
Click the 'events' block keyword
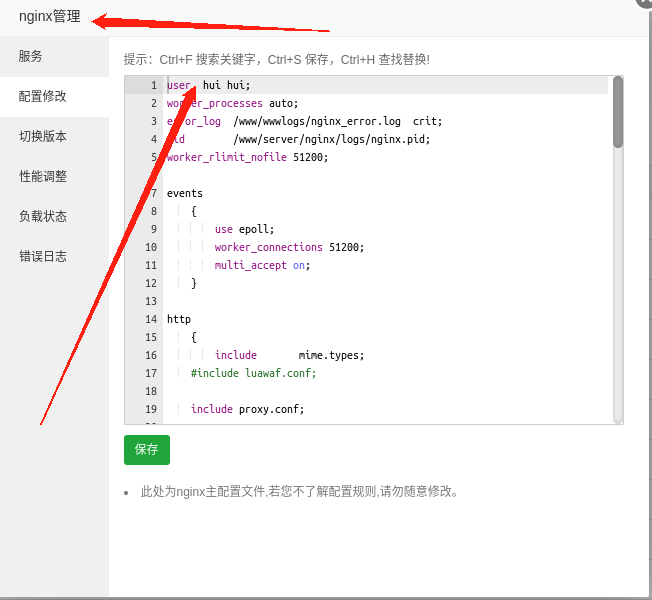(x=185, y=193)
